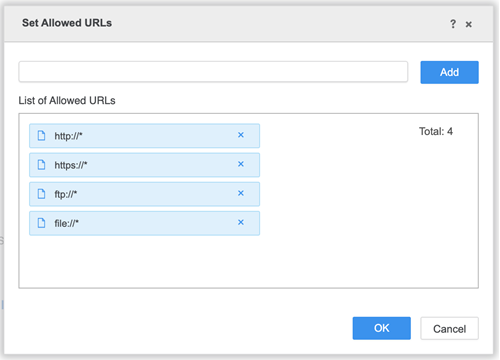
Task: Select the file://* list item
Action: point(144,223)
